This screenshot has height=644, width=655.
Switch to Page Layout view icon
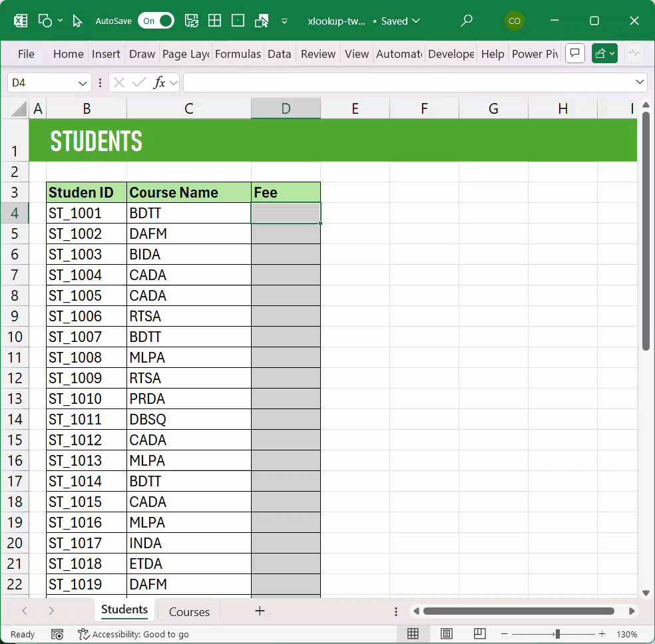[447, 634]
